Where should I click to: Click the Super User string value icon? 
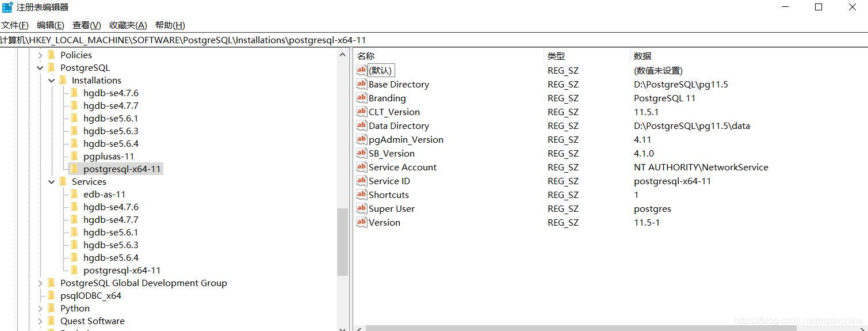tap(361, 208)
